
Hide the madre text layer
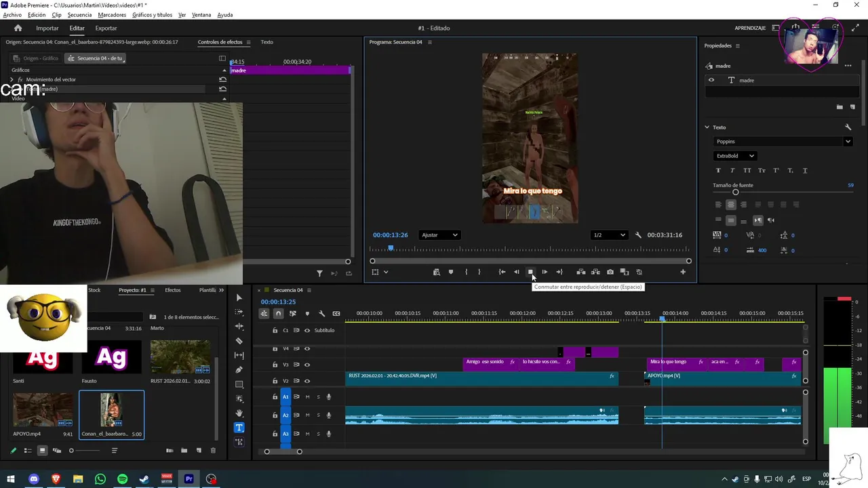(x=711, y=80)
